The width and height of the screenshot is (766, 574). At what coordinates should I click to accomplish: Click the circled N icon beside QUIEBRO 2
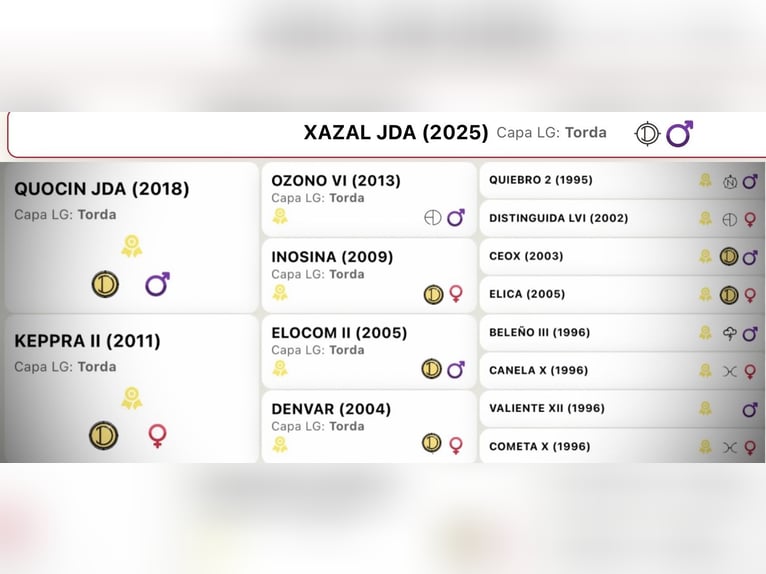[729, 181]
